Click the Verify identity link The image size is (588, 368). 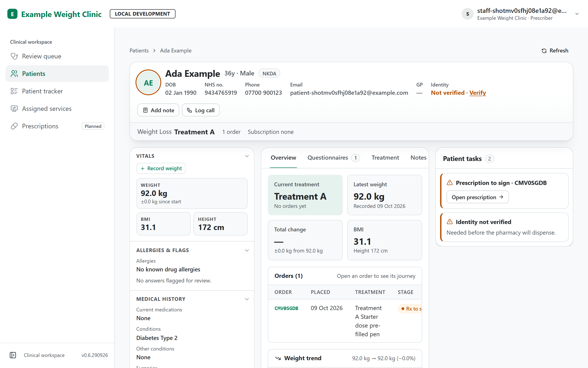pos(478,93)
